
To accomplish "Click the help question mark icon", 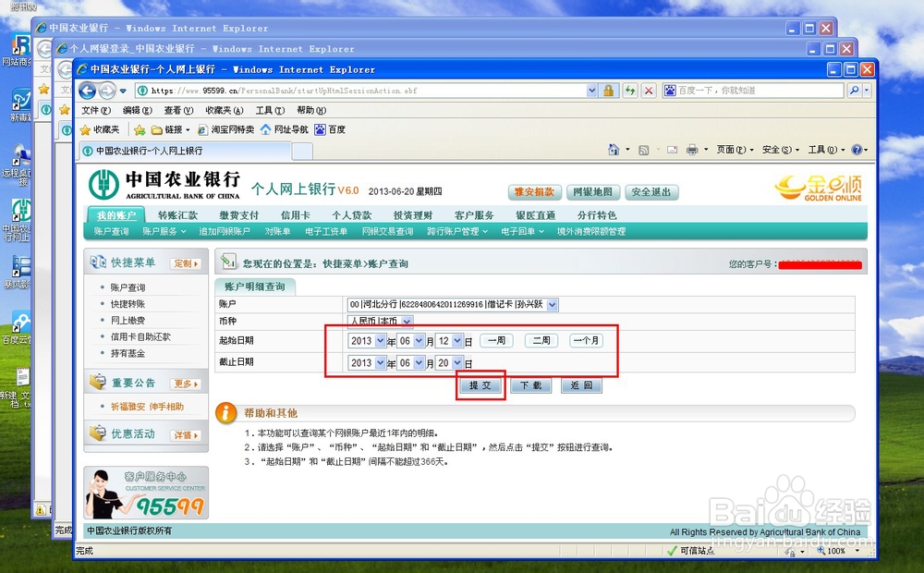I will [857, 150].
